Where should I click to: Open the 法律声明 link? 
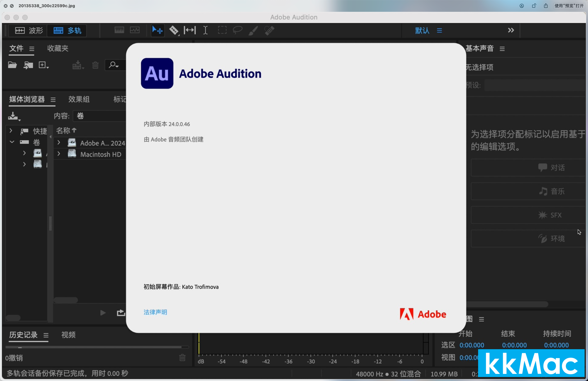click(x=155, y=312)
